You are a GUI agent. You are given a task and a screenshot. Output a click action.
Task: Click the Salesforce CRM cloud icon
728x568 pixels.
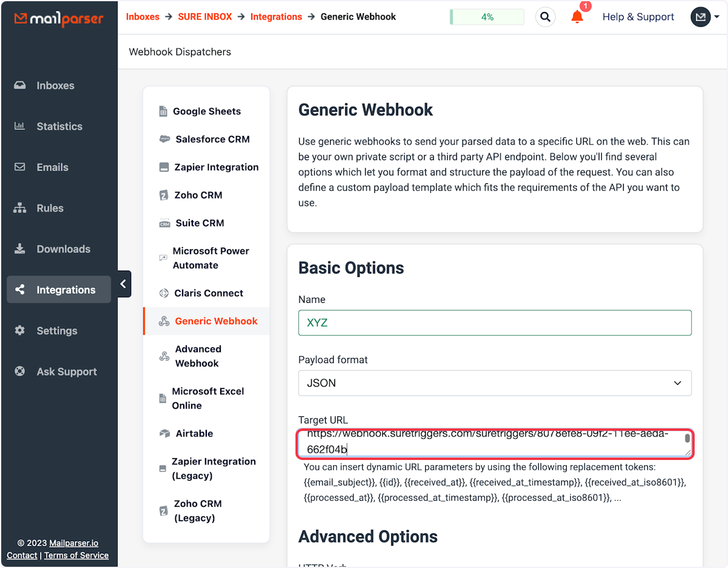pyautogui.click(x=164, y=140)
